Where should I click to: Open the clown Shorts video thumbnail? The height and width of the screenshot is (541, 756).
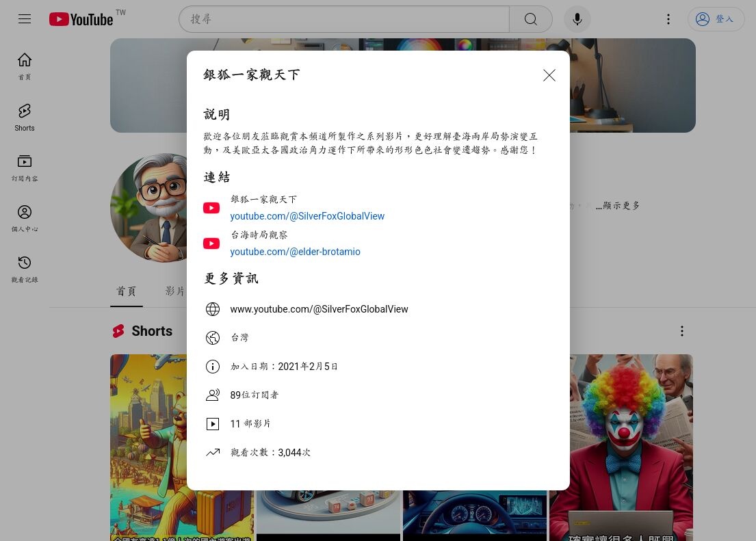(621, 447)
